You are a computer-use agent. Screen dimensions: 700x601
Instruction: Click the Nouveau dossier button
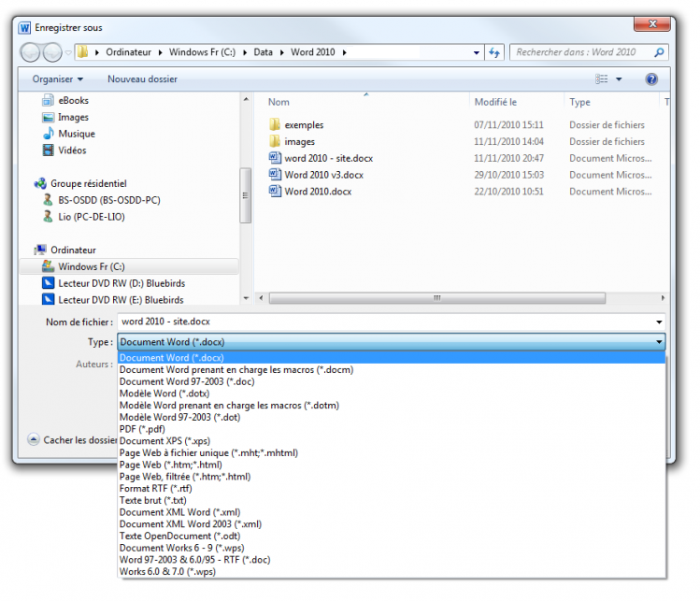(142, 79)
